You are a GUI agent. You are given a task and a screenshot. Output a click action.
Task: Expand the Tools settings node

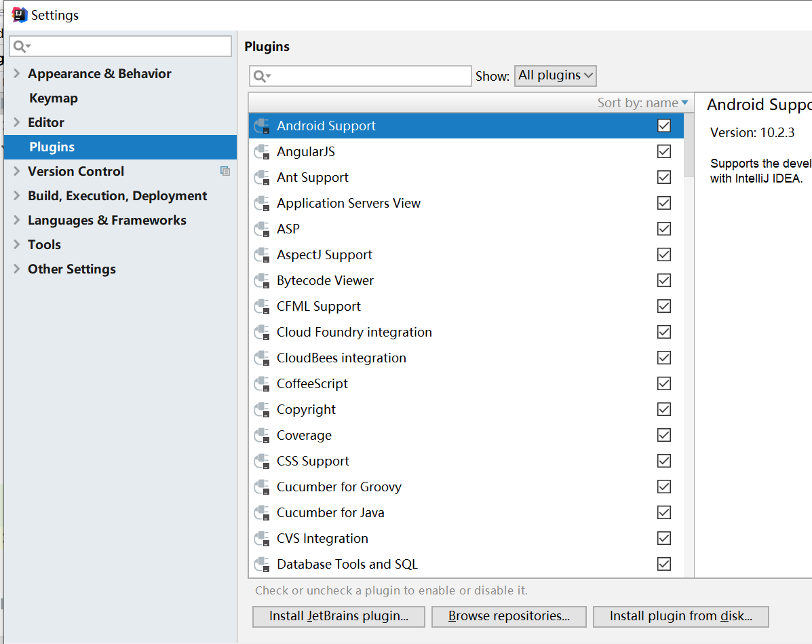tap(16, 244)
